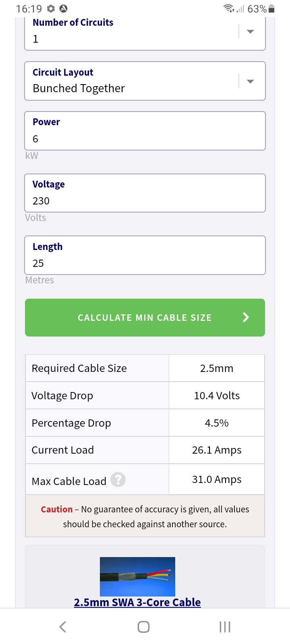Tap the help icon beside Max Cable Load

(x=118, y=480)
